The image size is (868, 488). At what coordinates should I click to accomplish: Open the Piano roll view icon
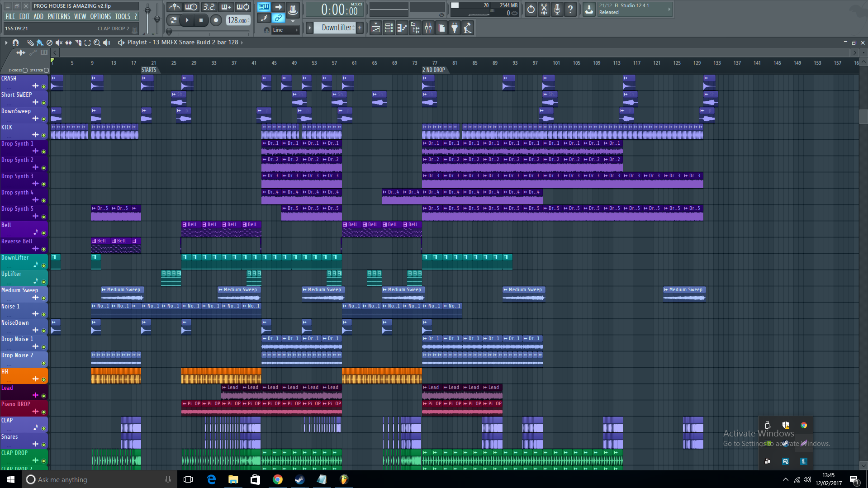click(402, 28)
